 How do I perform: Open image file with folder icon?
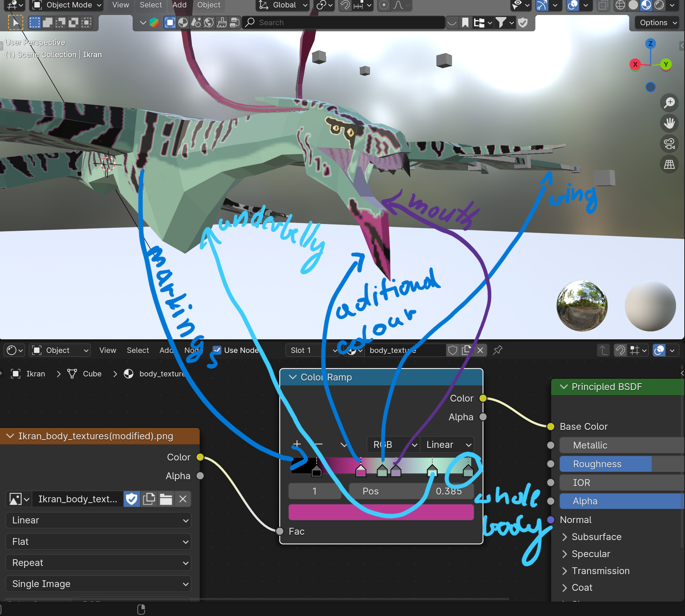tap(166, 499)
